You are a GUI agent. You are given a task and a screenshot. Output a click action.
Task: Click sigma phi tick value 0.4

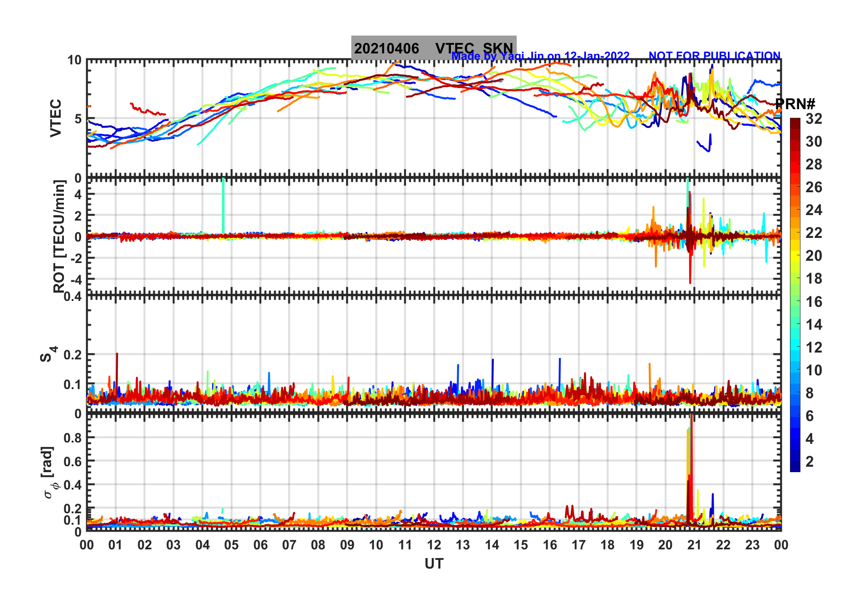click(x=73, y=485)
